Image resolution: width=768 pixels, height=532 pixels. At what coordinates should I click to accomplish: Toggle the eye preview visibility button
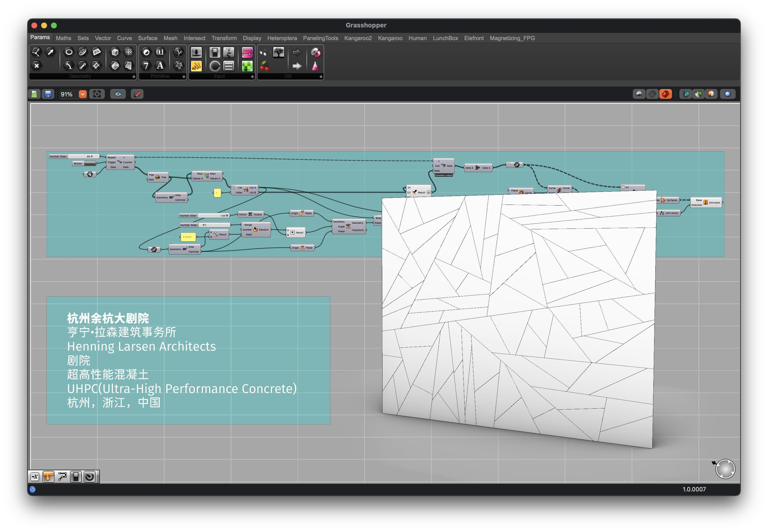tap(118, 94)
